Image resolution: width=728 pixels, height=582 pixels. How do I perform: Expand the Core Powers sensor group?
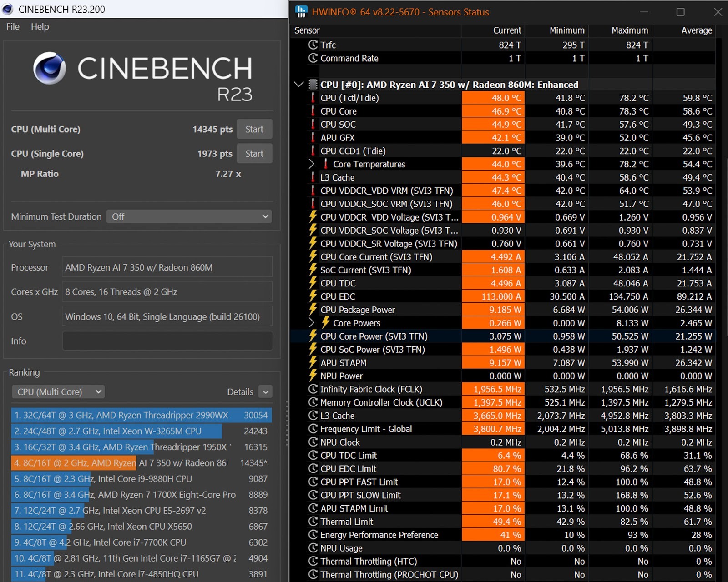coord(312,323)
